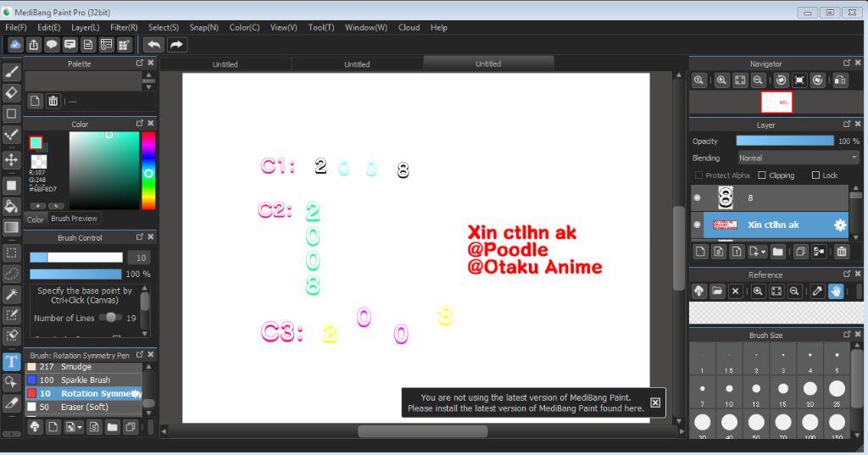
Task: Open the Cloud menu
Action: point(409,28)
